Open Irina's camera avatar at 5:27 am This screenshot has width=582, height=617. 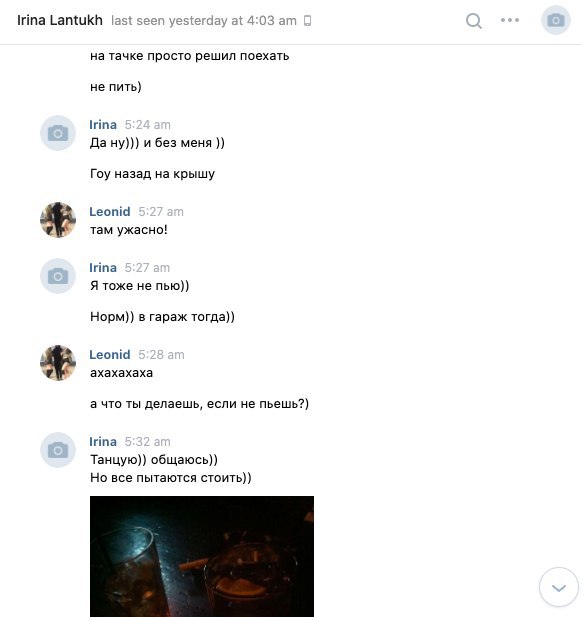pos(58,276)
